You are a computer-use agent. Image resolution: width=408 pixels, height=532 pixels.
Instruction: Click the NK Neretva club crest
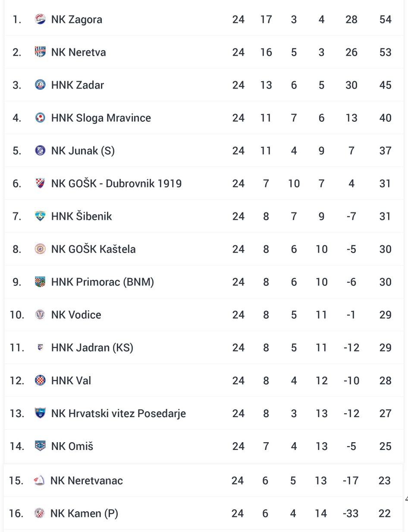[40, 52]
